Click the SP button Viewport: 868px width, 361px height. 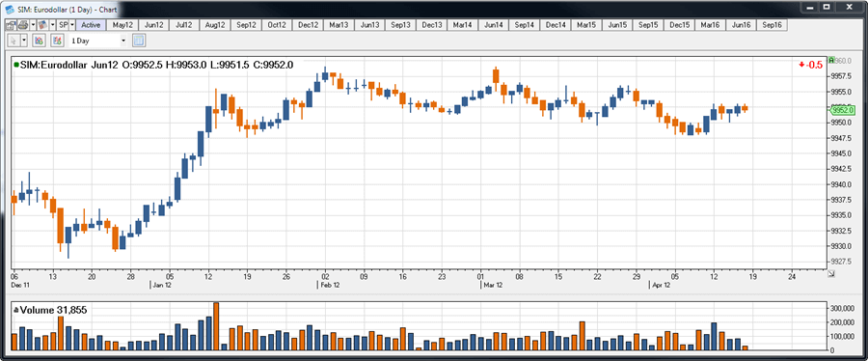(x=63, y=25)
